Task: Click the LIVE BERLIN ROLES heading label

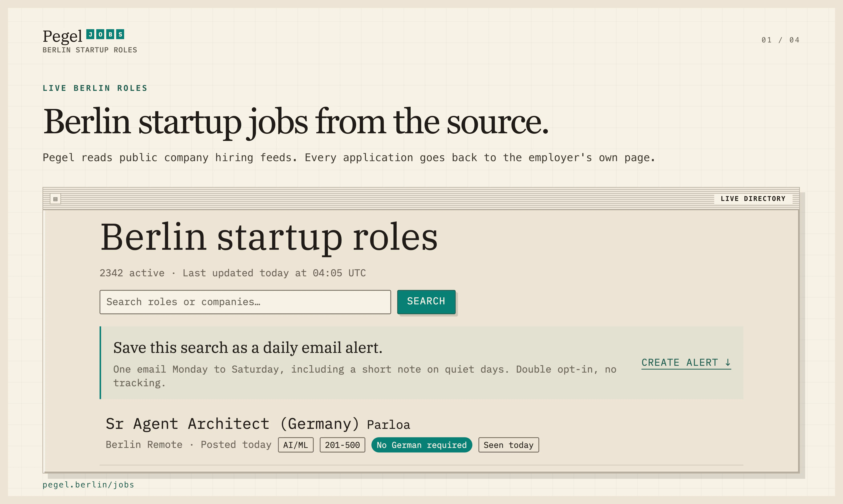Action: coord(95,88)
